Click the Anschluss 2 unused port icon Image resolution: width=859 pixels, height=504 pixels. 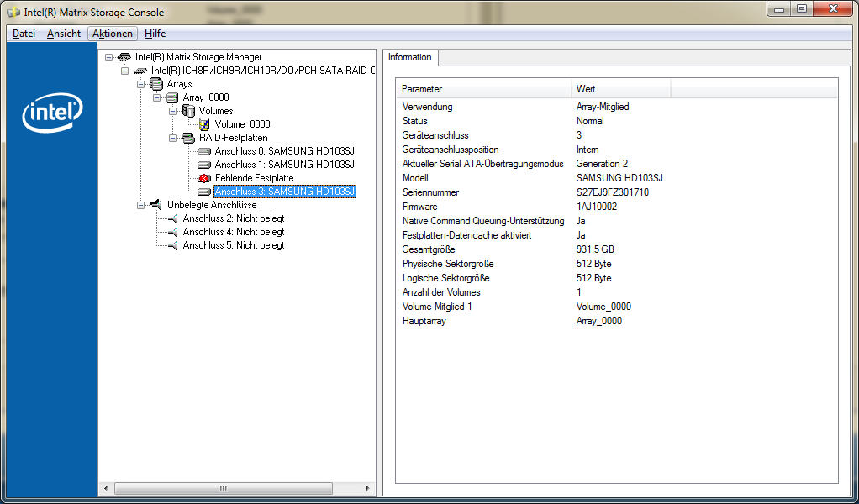[172, 218]
